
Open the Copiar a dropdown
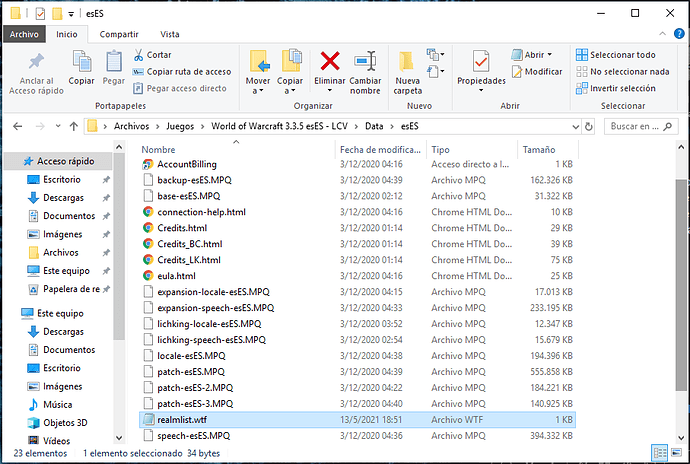coord(290,73)
